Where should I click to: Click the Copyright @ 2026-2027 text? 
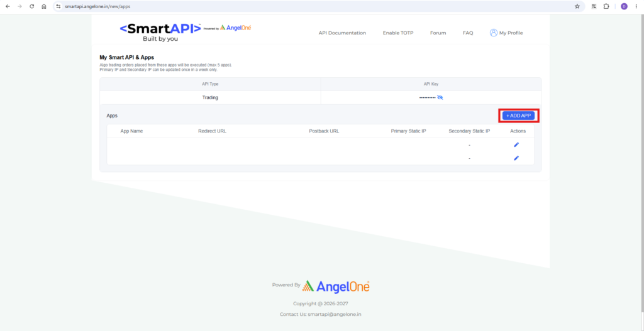tap(321, 304)
